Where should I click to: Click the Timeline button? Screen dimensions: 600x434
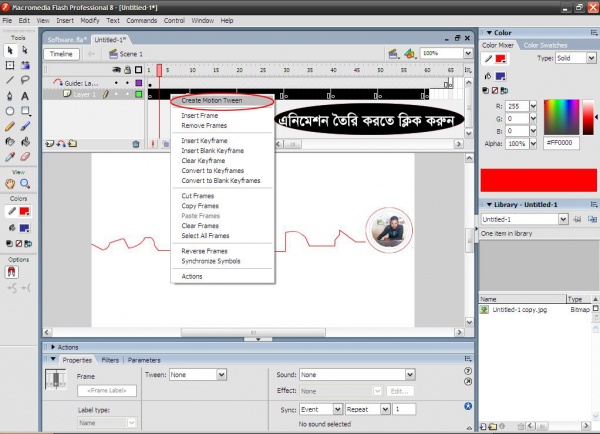click(x=61, y=54)
